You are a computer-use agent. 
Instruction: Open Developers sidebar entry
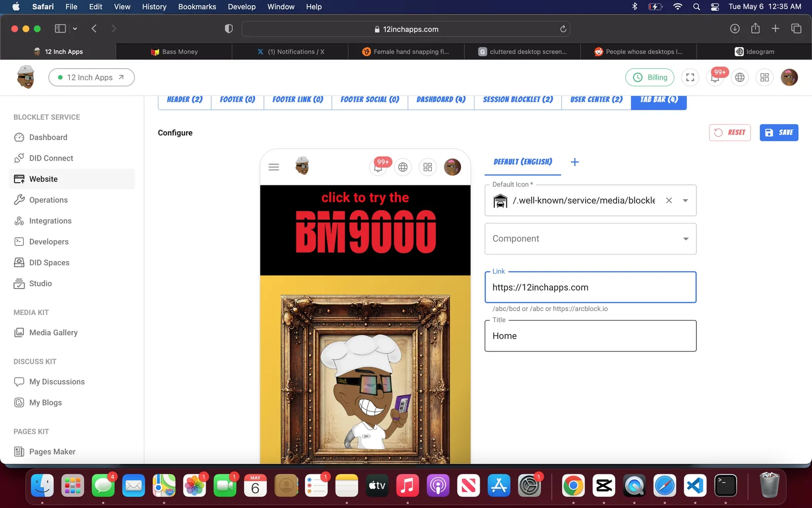pyautogui.click(x=72, y=241)
